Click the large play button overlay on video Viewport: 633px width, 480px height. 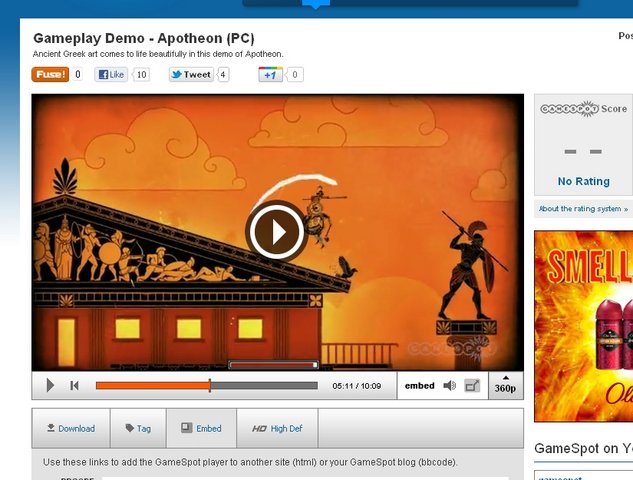[x=277, y=232]
